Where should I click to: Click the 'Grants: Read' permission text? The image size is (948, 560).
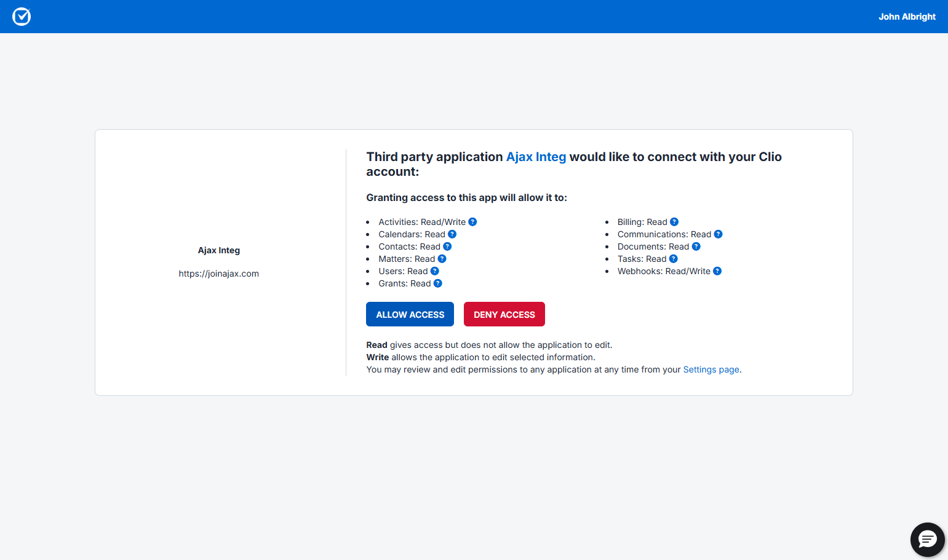point(405,283)
